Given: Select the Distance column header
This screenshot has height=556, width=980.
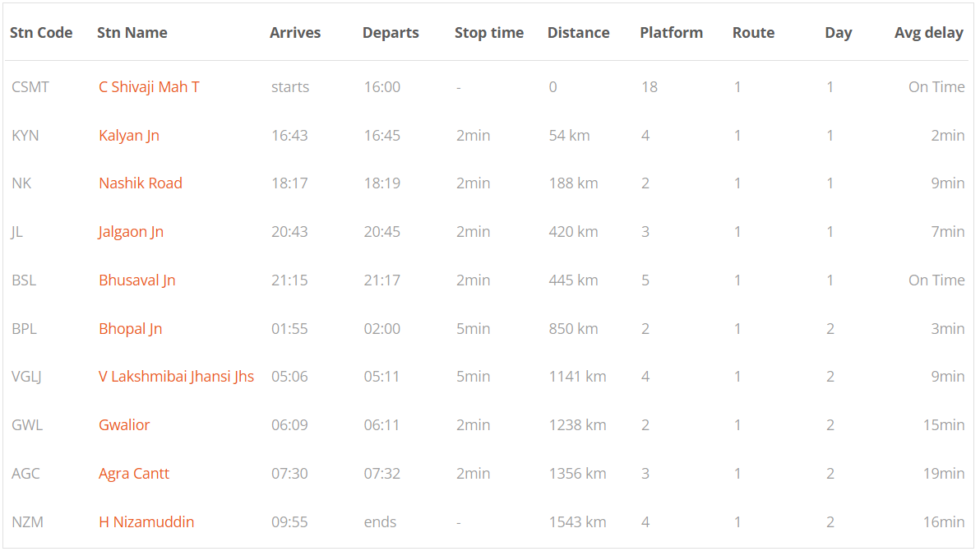Looking at the screenshot, I should [x=578, y=33].
